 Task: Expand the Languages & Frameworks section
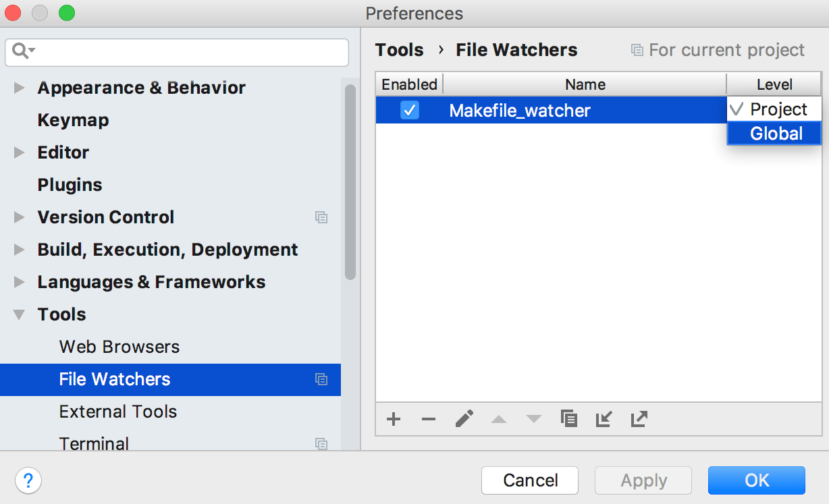tap(20, 282)
